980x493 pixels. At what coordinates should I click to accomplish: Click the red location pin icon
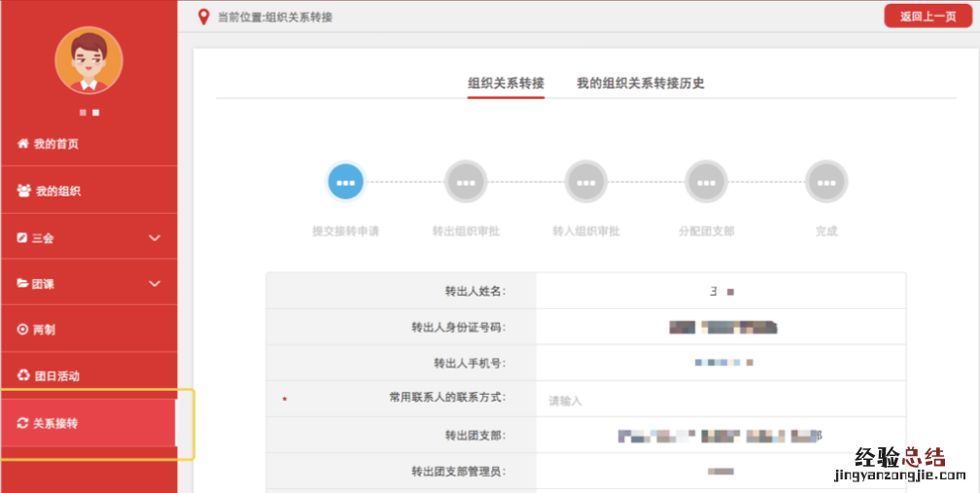203,17
